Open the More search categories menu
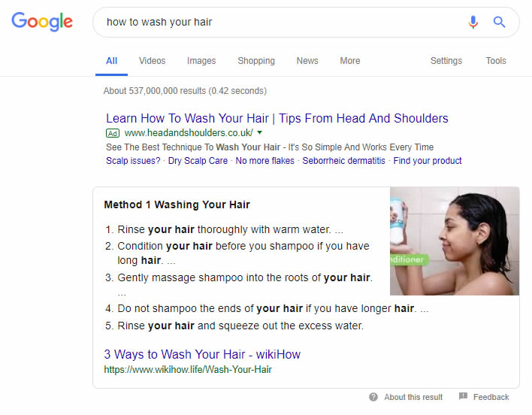The image size is (532, 415). (350, 61)
